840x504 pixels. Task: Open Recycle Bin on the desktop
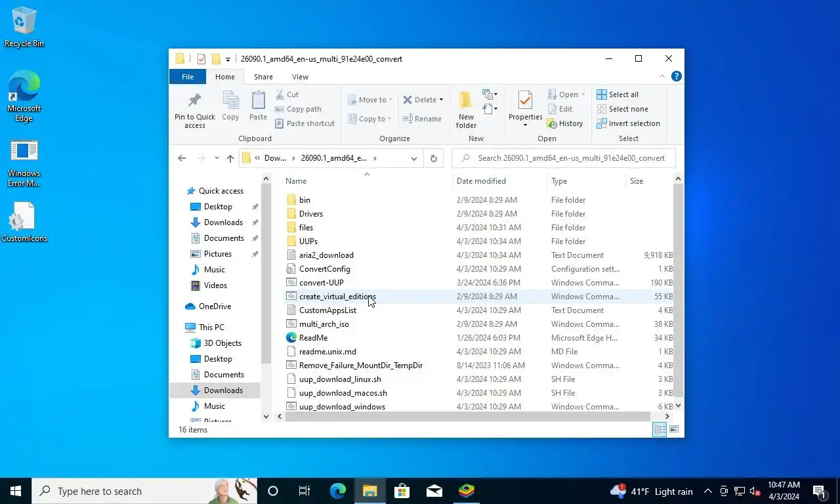coord(24,27)
